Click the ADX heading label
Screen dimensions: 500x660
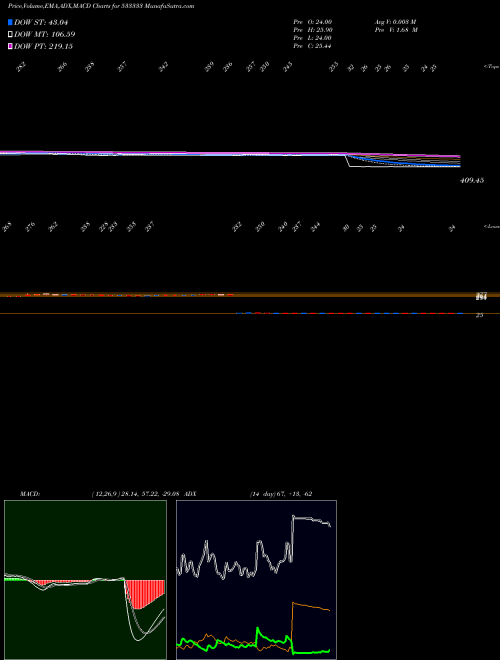coord(191,494)
